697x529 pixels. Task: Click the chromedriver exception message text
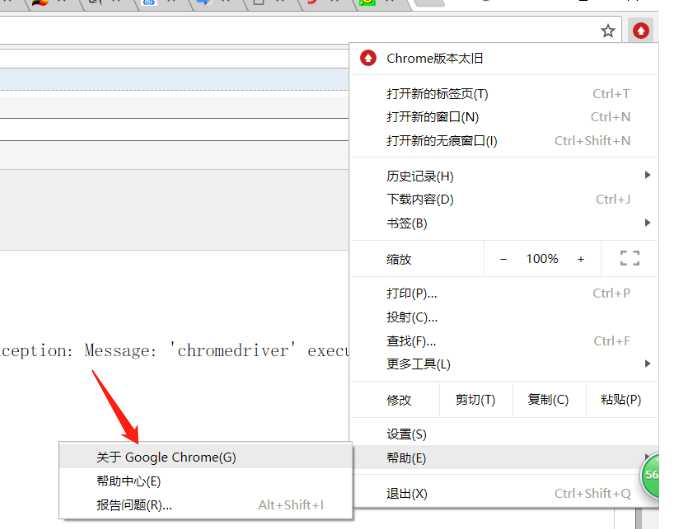174,351
